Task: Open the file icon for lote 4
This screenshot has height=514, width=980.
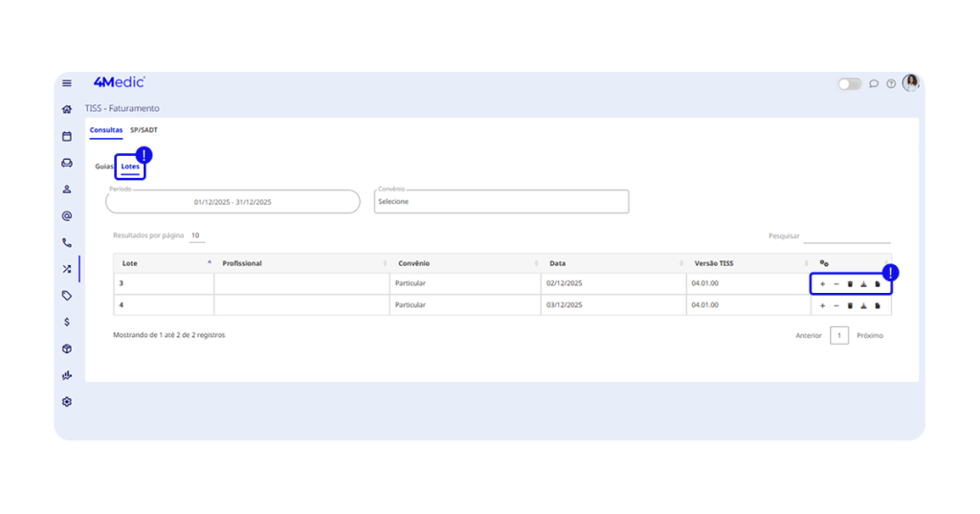Action: click(x=877, y=305)
